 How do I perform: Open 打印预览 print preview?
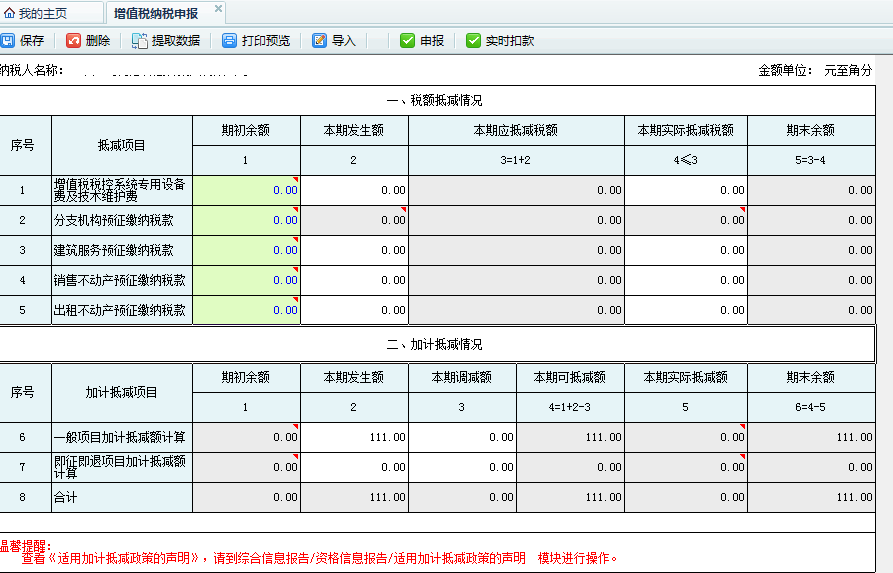(230, 41)
